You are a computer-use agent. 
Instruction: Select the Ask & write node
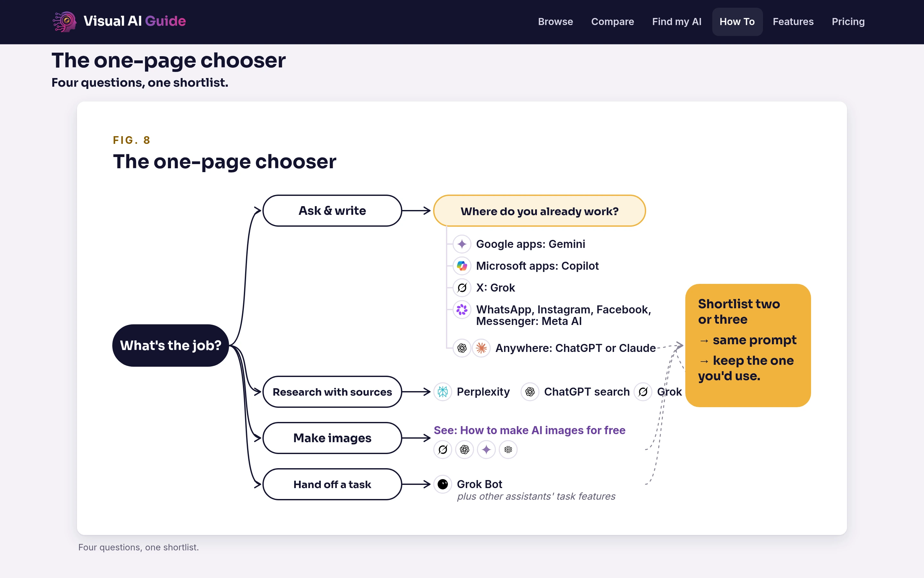(332, 211)
